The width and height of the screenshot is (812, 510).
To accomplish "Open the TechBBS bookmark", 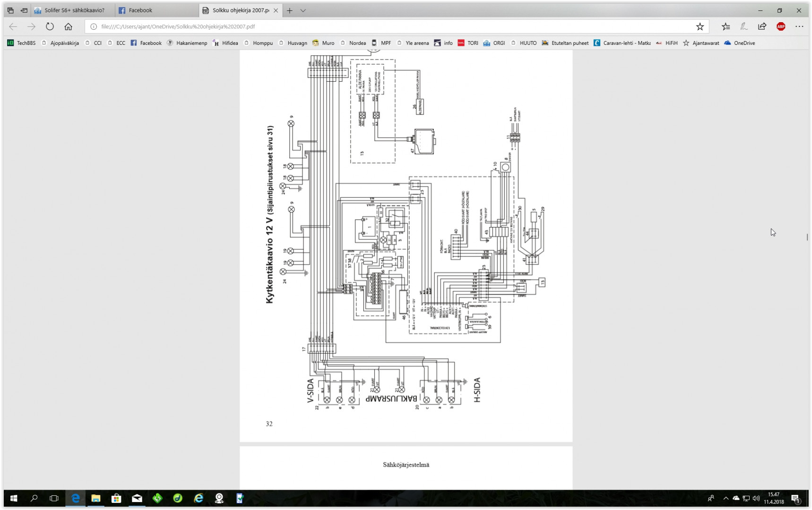I will coord(21,43).
